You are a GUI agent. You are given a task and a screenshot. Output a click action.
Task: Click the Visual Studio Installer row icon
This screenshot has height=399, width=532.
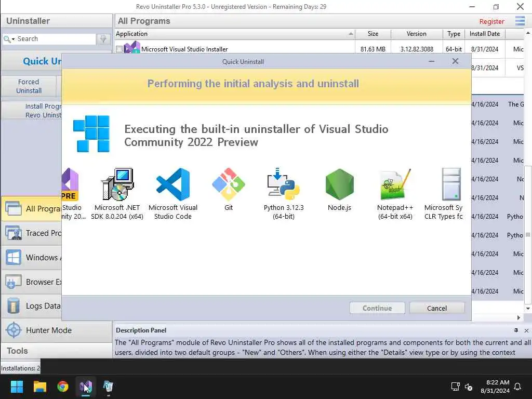point(132,47)
